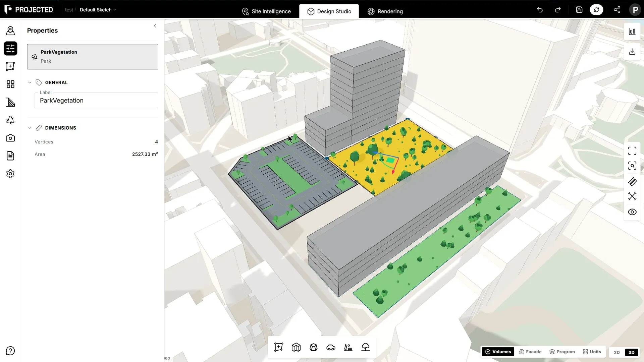Fit view with fullscreen frame icon

(x=632, y=151)
